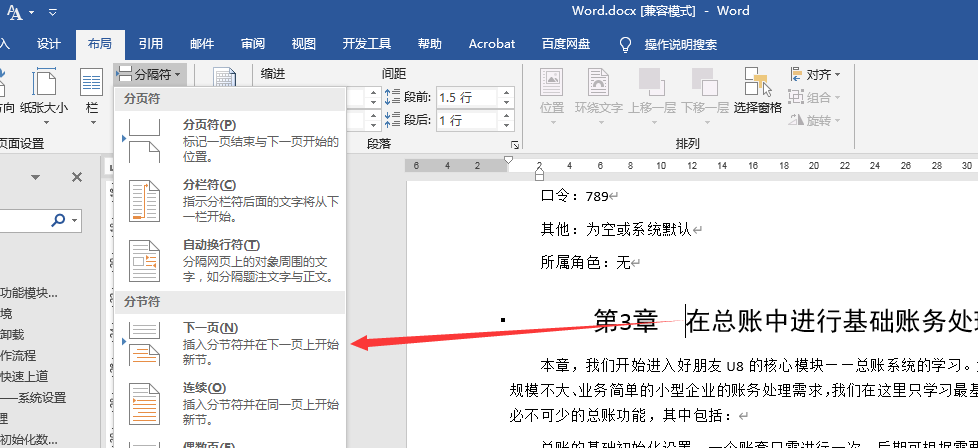Image resolution: width=978 pixels, height=448 pixels.
Task: Click the page break icon for 分页符
Action: [145, 141]
